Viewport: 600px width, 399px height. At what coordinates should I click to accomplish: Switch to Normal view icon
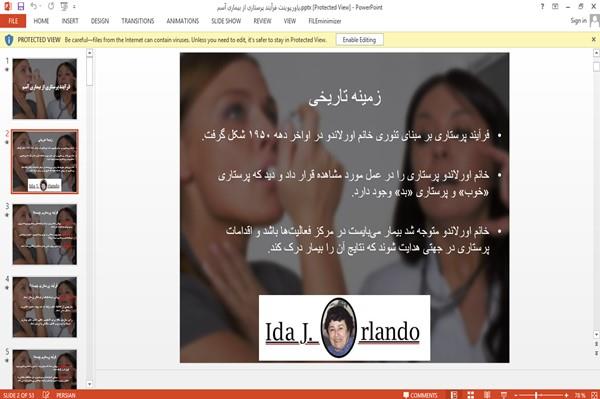[x=454, y=395]
